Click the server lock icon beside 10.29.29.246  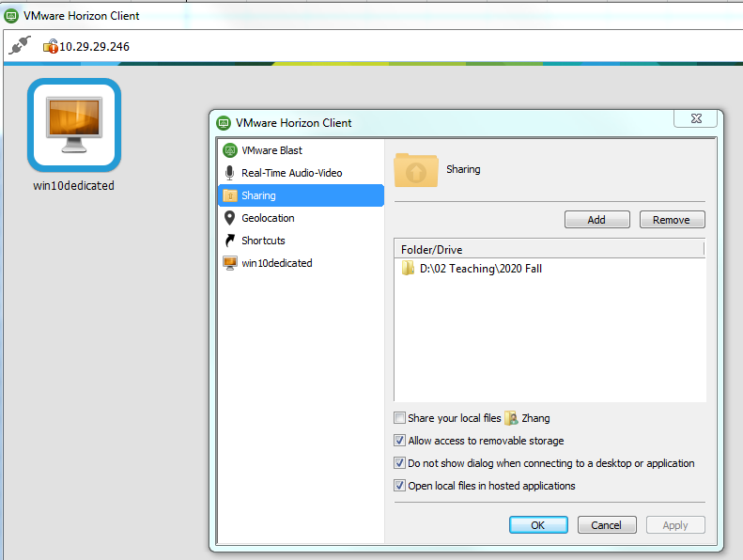coord(50,46)
